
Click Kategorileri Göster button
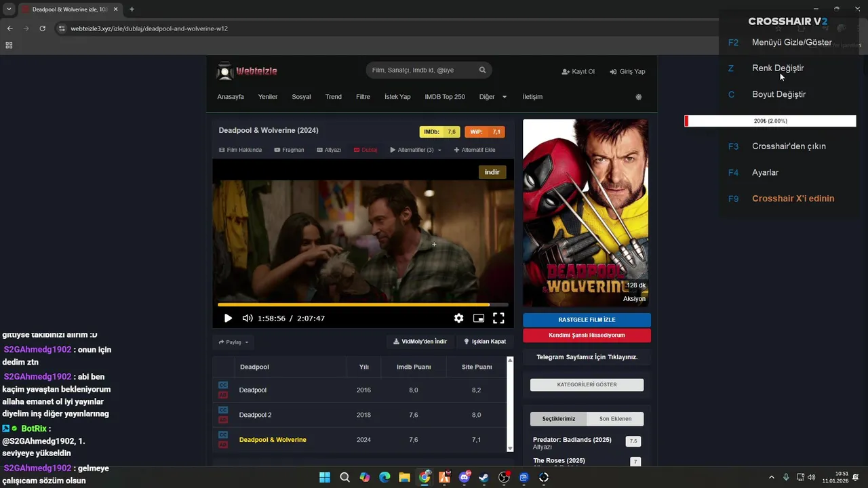[x=587, y=384]
